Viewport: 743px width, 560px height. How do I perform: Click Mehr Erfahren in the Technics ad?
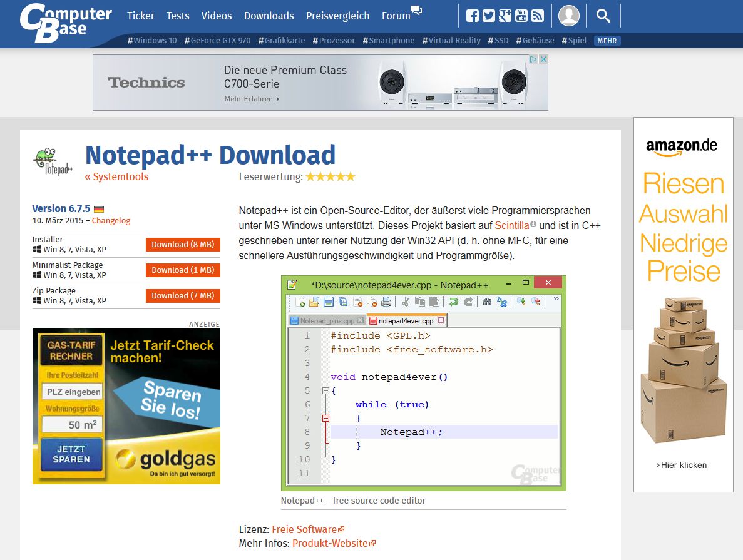tap(252, 99)
